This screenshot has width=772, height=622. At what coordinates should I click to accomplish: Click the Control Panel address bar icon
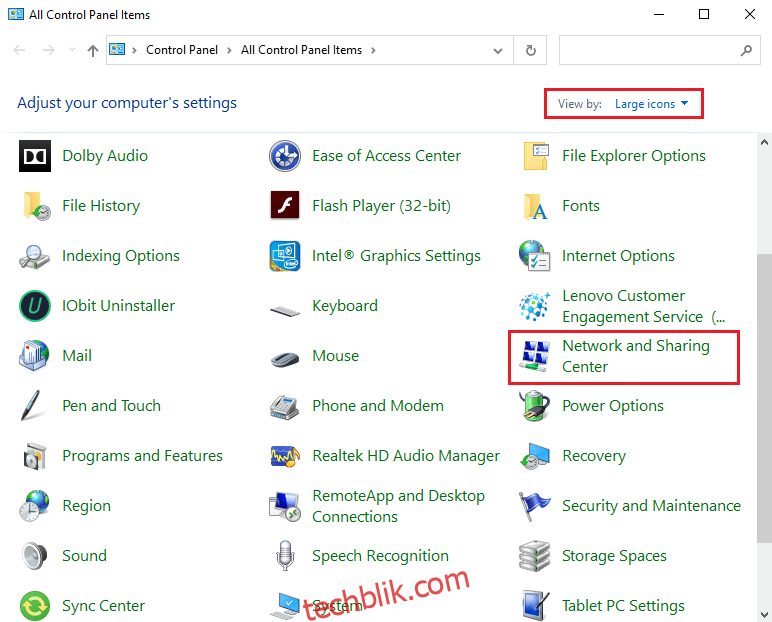tap(117, 50)
